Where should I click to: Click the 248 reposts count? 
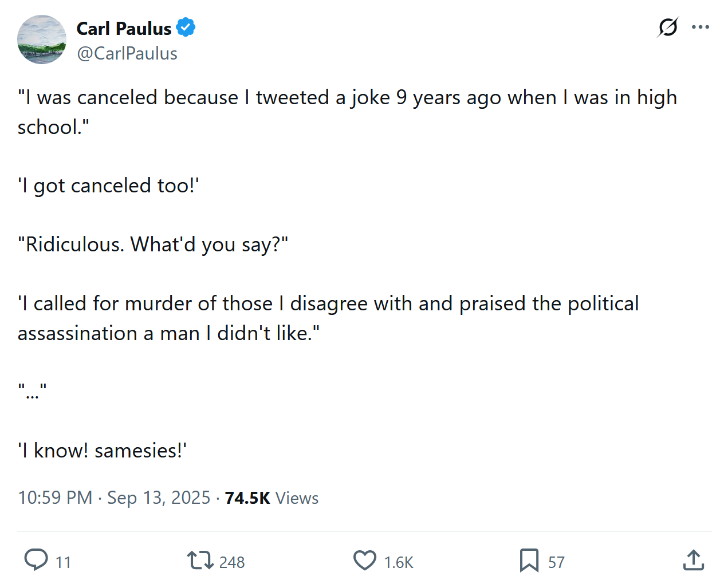pos(232,562)
